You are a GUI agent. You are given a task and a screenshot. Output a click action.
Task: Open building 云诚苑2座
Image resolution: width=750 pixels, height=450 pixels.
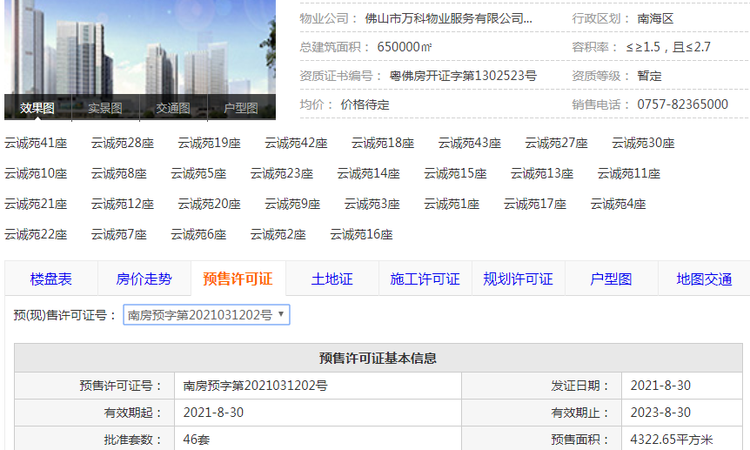278,235
